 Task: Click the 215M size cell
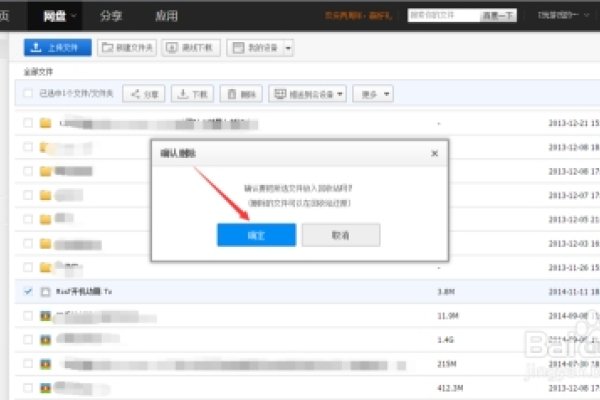tap(447, 364)
